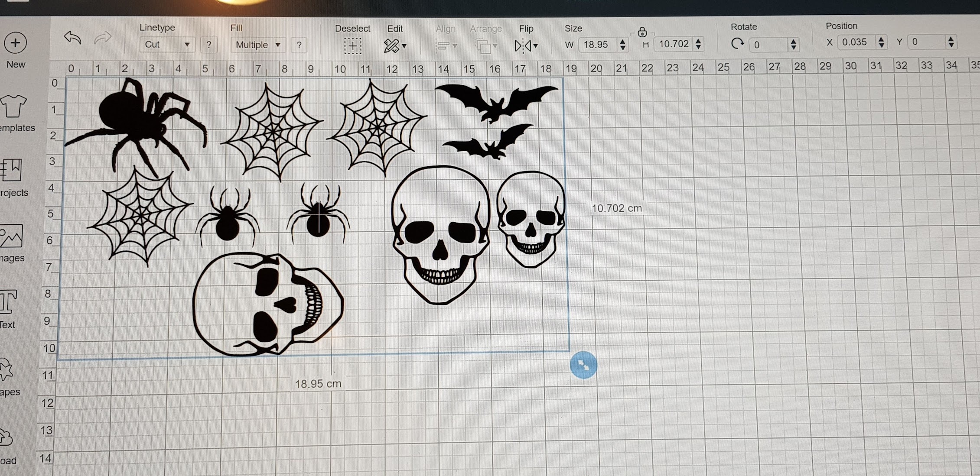The image size is (980, 476).
Task: Open the Flip mirror icon
Action: (x=523, y=45)
